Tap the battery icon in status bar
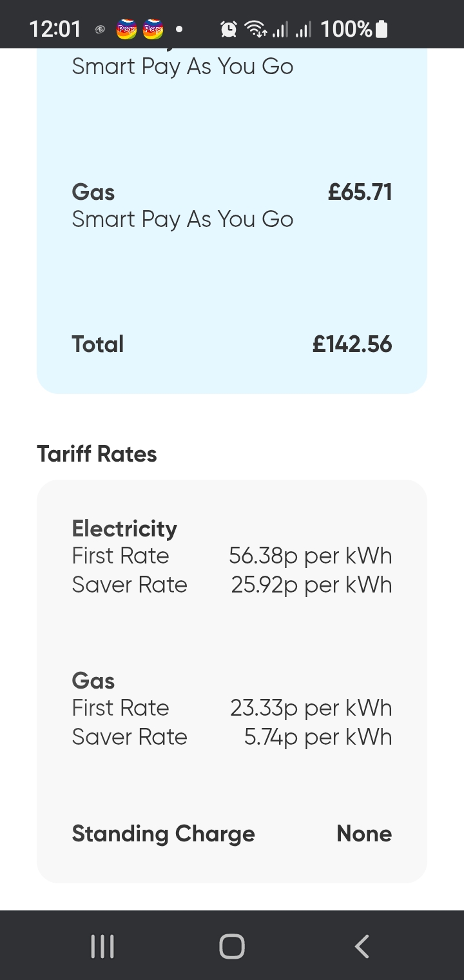This screenshot has width=464, height=980. pos(382,29)
